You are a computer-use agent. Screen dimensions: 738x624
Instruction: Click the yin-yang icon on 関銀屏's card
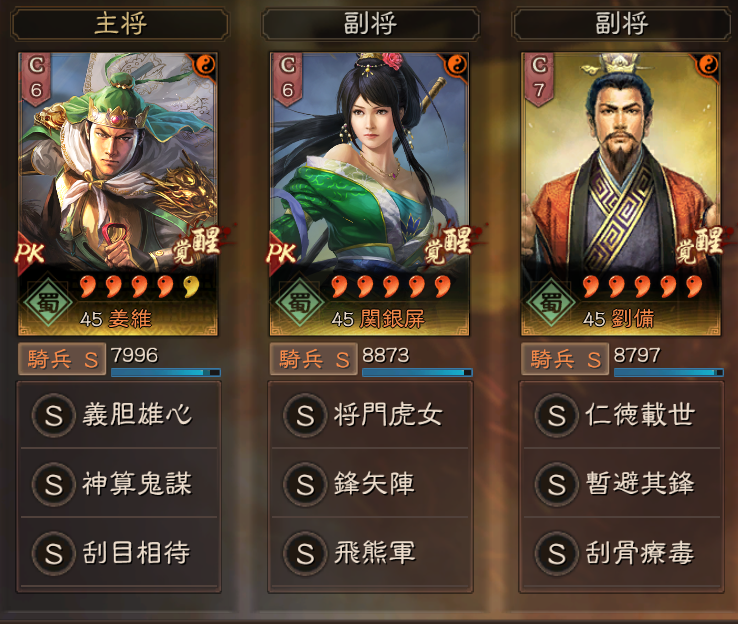pos(457,64)
